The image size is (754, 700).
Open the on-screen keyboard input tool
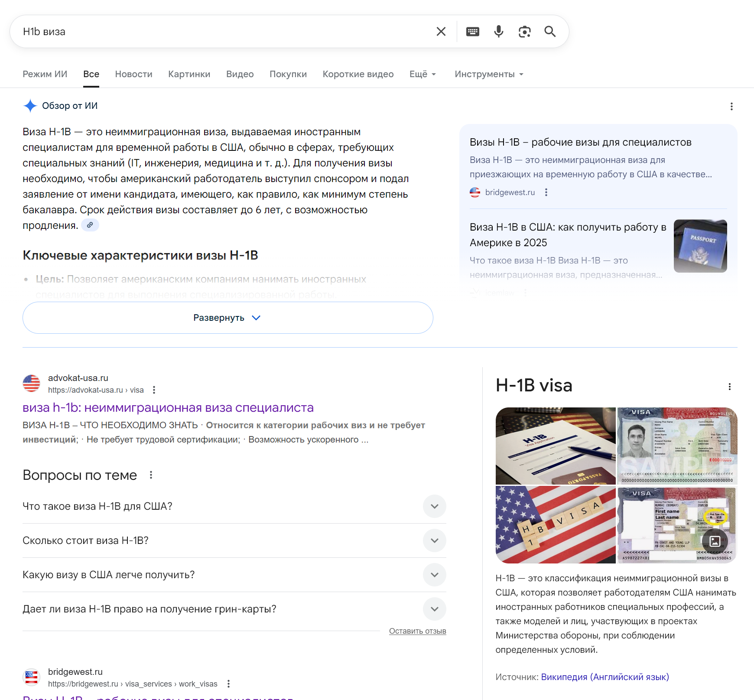(472, 32)
